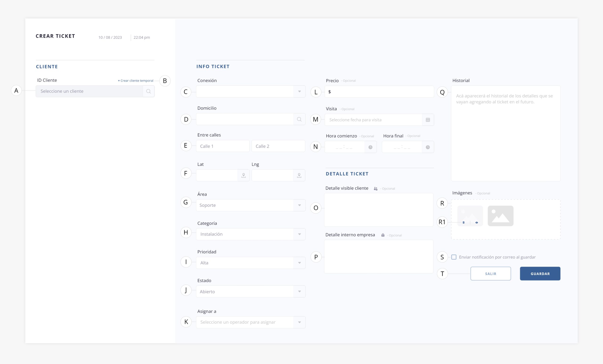603x364 pixels.
Task: Preview the uploaded image with eye icon
Action: (x=477, y=222)
